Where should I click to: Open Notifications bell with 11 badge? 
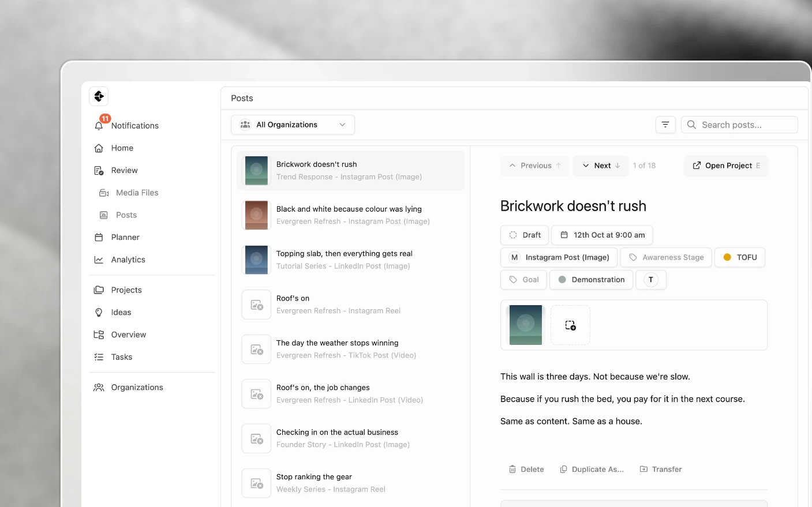click(126, 126)
